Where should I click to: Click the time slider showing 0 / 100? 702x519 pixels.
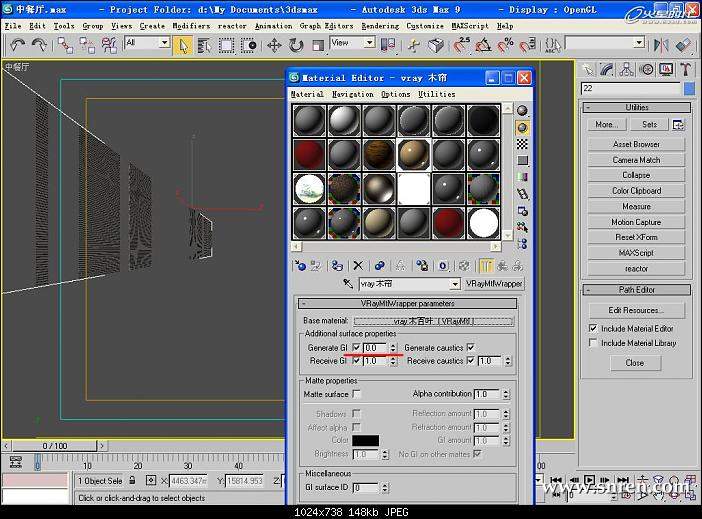pos(54,446)
